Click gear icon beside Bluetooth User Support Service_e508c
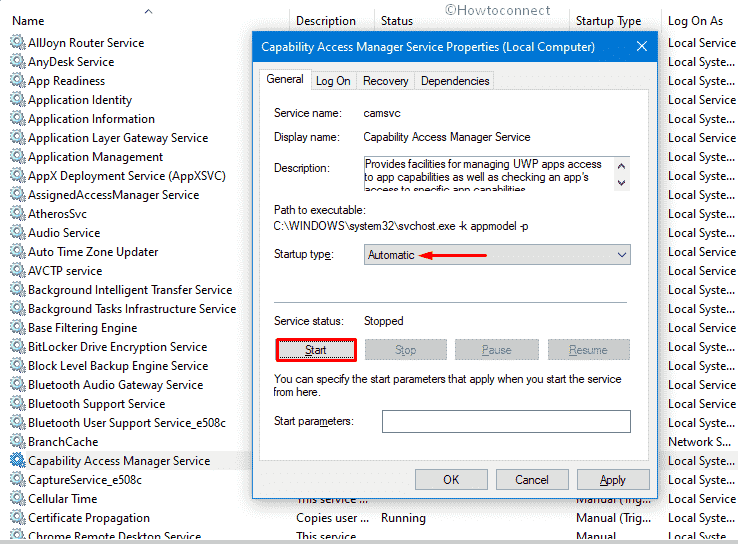The image size is (738, 544). pyautogui.click(x=18, y=422)
